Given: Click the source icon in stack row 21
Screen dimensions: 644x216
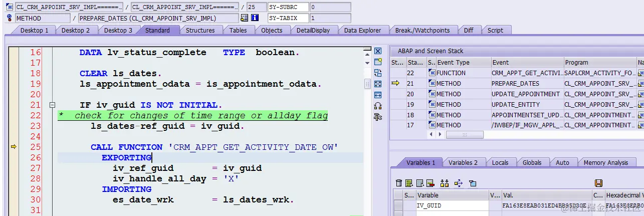Looking at the screenshot, I should [x=432, y=84].
